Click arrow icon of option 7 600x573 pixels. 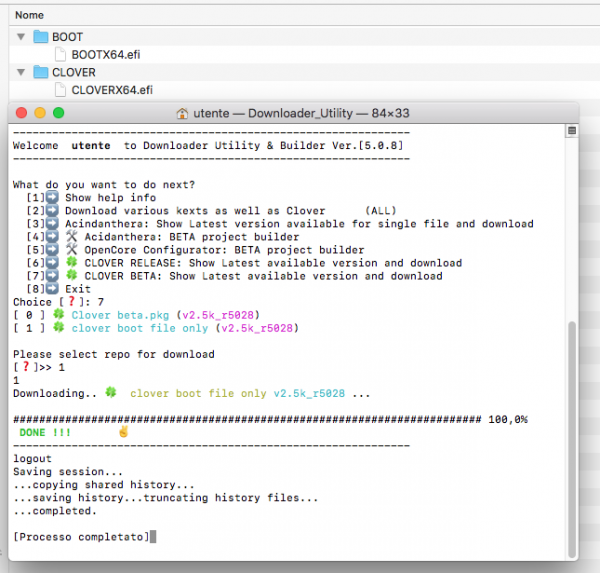click(x=52, y=276)
